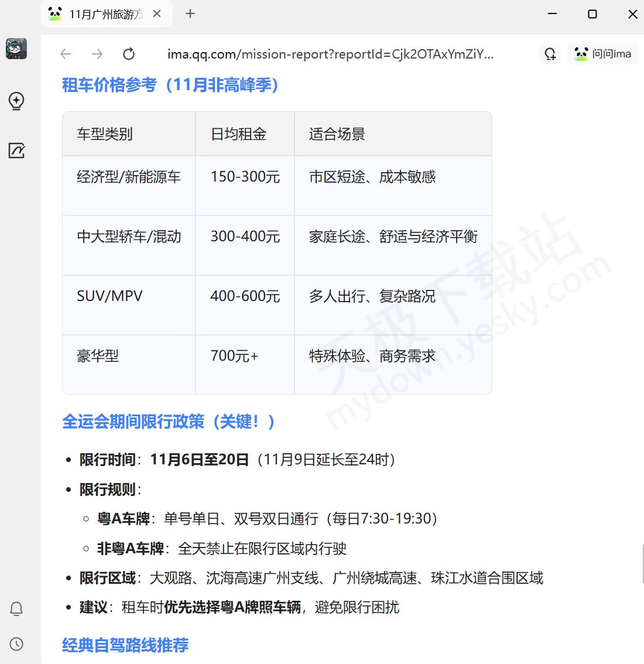Click the 问问ima button
This screenshot has height=664, width=644.
[603, 54]
